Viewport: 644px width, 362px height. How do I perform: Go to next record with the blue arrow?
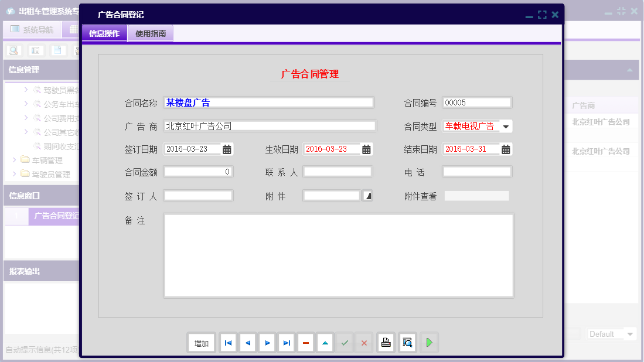coord(267,343)
